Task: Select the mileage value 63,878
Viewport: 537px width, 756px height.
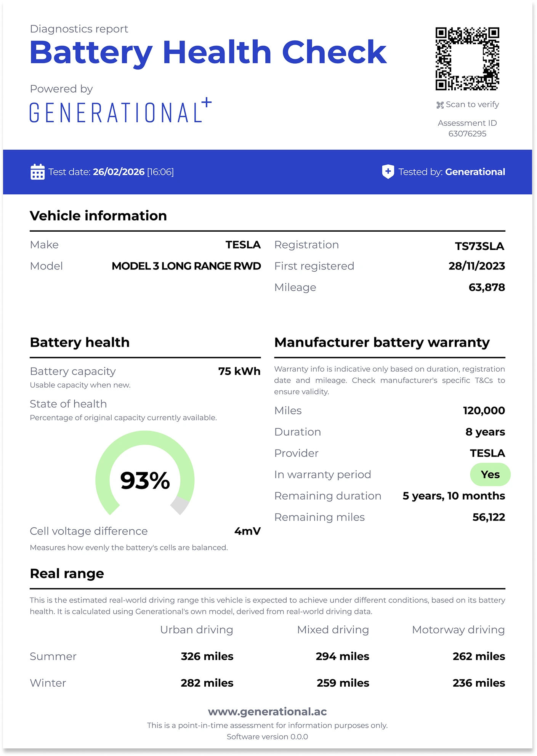Action: pos(487,287)
